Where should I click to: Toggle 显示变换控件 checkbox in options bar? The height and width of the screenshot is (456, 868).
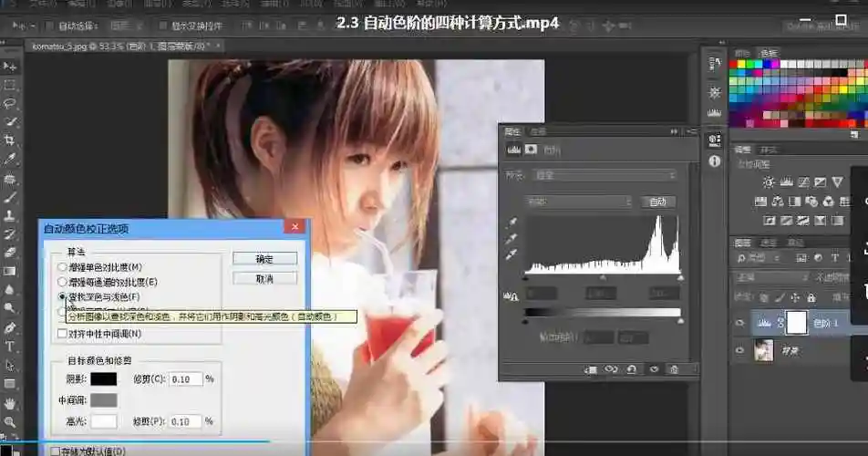point(162,26)
